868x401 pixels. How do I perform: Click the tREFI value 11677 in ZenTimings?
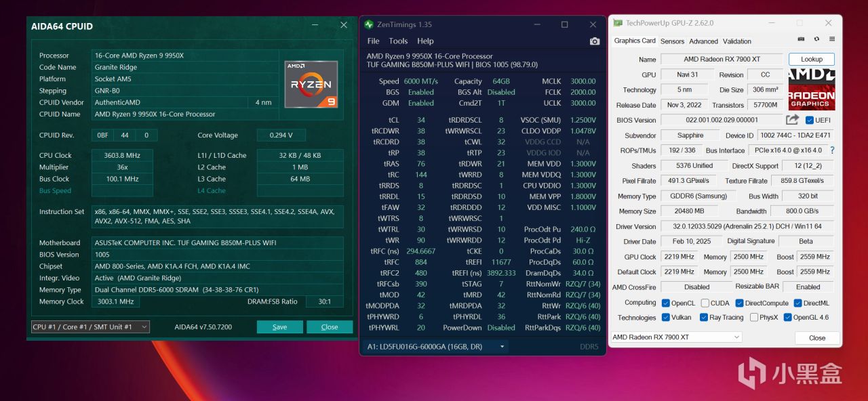pos(501,261)
